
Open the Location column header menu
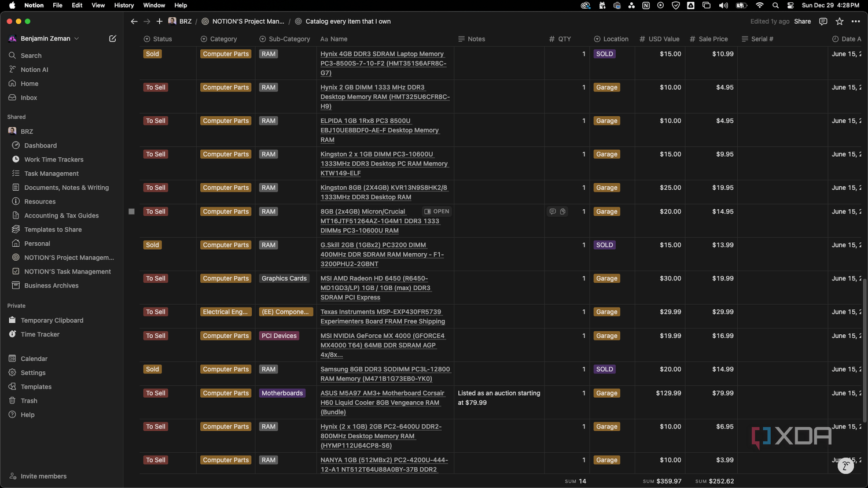pyautogui.click(x=611, y=39)
